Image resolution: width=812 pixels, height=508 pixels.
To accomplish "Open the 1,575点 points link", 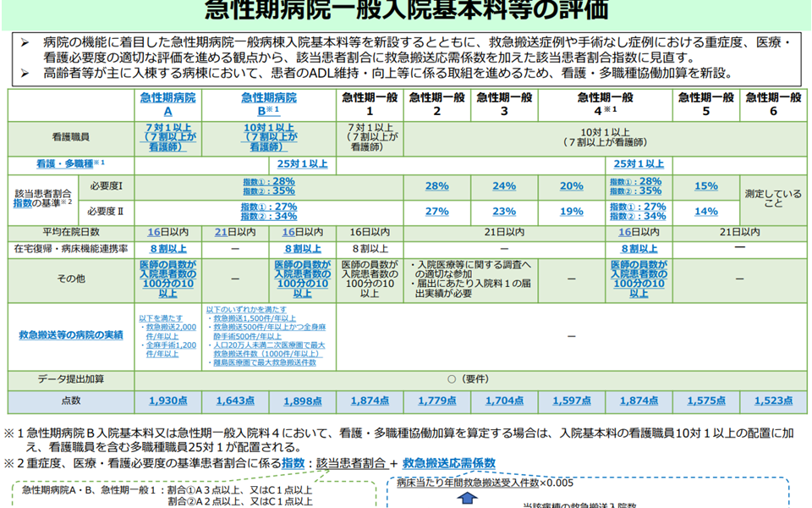I will [x=706, y=400].
